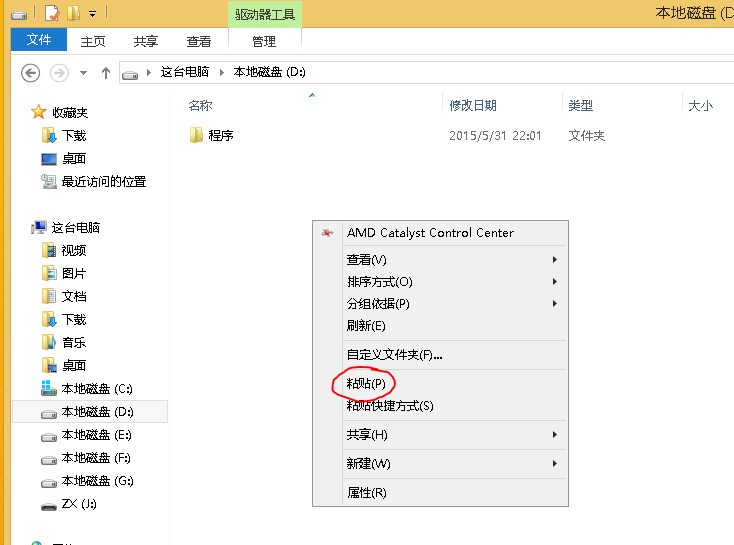
Task: Choose 刷新(E) in context menu
Action: [440, 325]
